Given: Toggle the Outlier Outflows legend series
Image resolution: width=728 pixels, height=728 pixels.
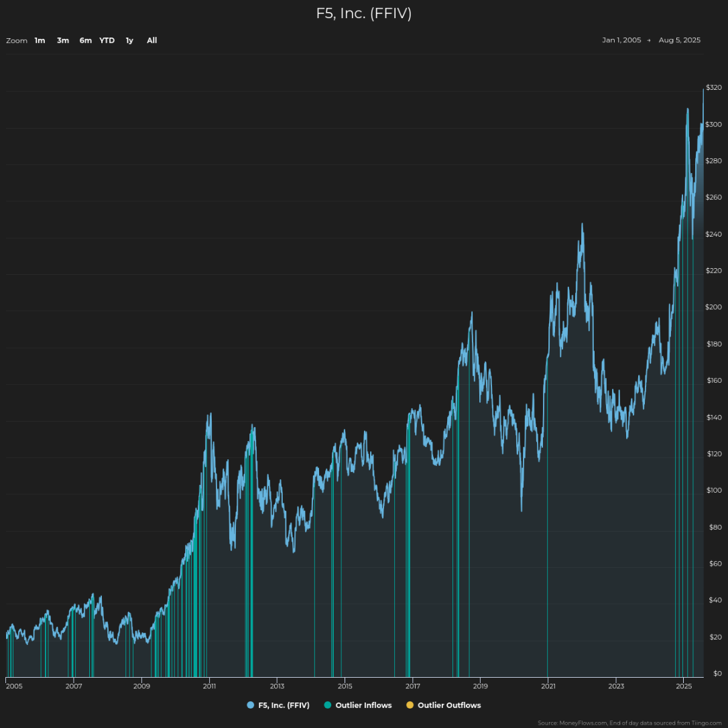Looking at the screenshot, I should coord(443,705).
